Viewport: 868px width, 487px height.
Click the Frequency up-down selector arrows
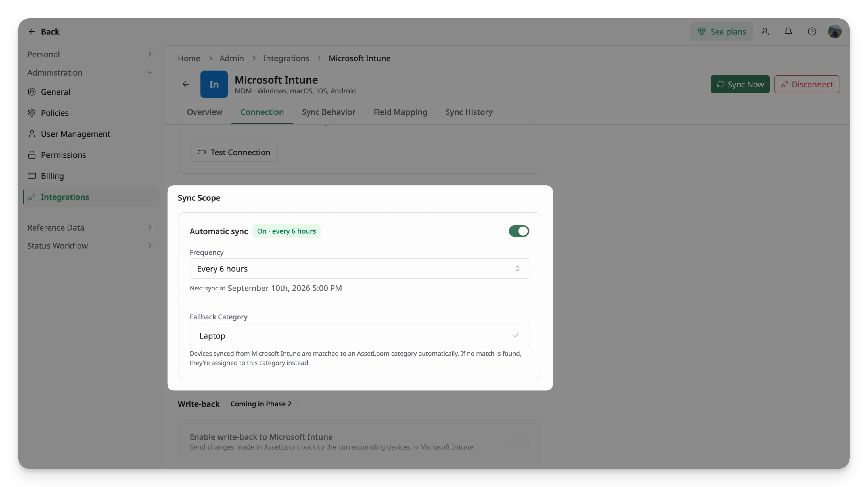517,269
